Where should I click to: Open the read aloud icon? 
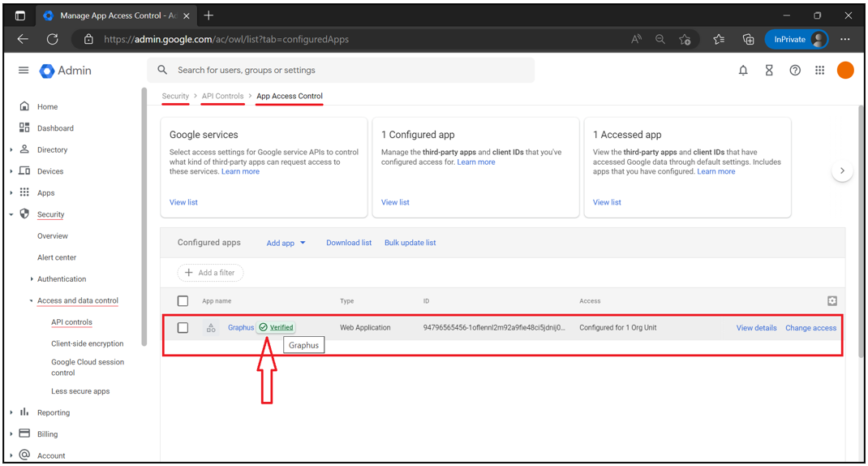click(x=637, y=39)
